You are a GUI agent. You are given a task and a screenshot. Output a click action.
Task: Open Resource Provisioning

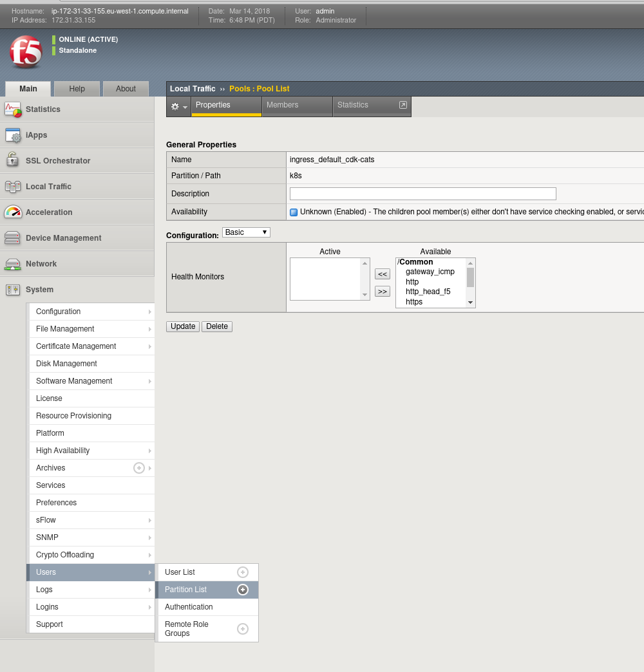click(x=91, y=416)
